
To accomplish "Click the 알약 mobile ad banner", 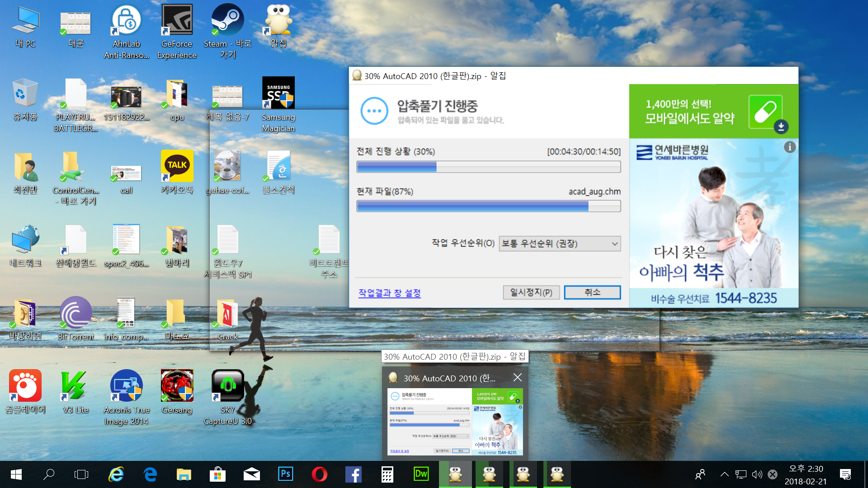I will tap(713, 111).
